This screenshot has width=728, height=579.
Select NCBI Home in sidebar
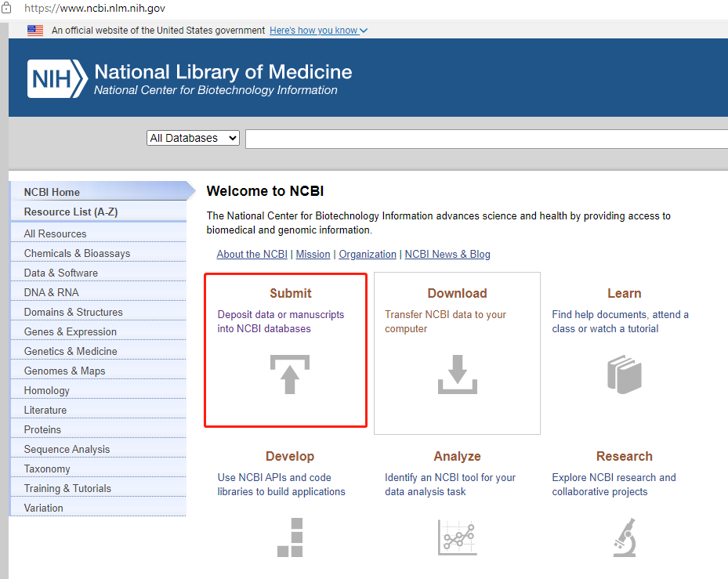[99, 192]
